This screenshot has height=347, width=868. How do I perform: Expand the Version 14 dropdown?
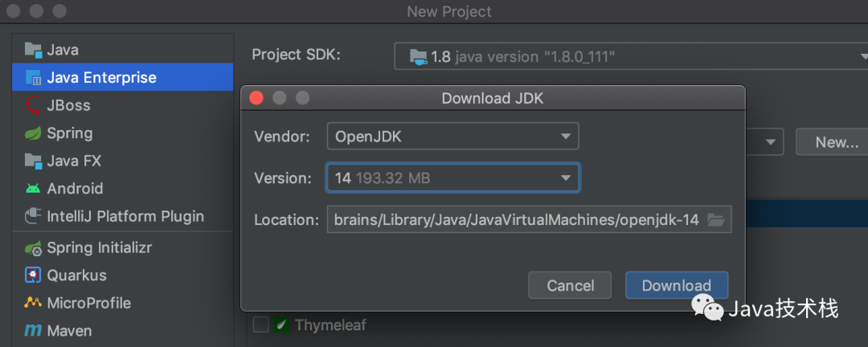click(x=452, y=178)
